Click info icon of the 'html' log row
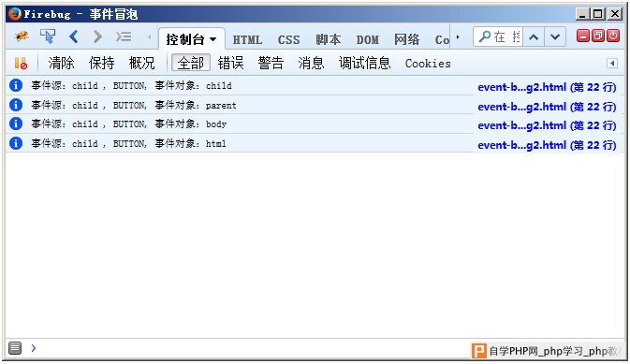The width and height of the screenshot is (630, 364). pyautogui.click(x=16, y=143)
